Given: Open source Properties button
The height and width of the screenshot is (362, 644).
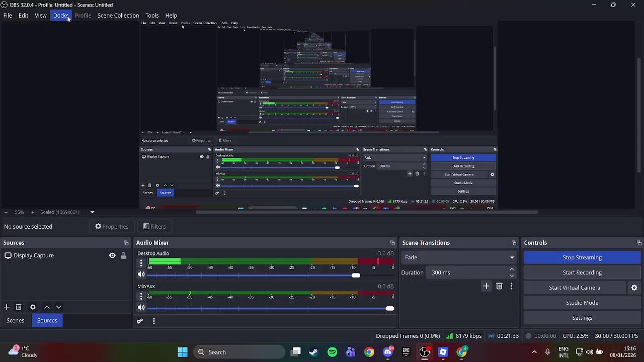Looking at the screenshot, I should pyautogui.click(x=112, y=227).
